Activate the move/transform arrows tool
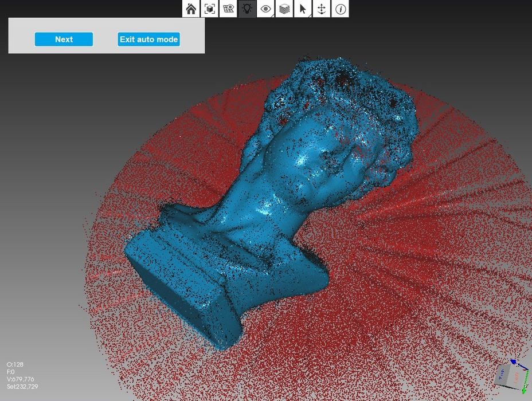This screenshot has width=532, height=401. [x=321, y=9]
